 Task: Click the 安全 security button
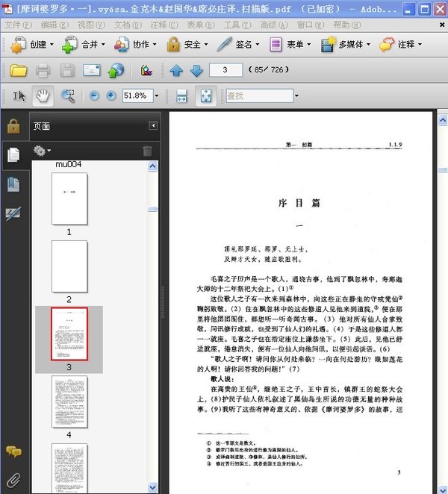click(187, 45)
